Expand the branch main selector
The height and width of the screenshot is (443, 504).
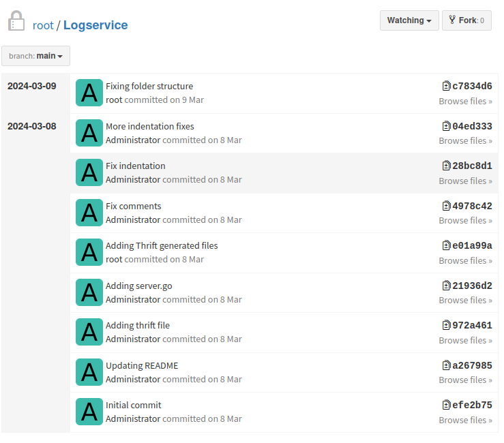(35, 56)
